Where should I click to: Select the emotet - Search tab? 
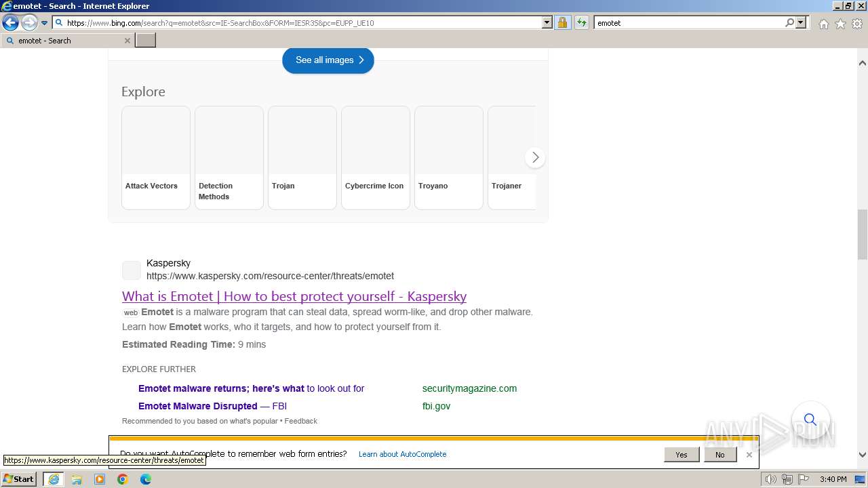coord(67,41)
